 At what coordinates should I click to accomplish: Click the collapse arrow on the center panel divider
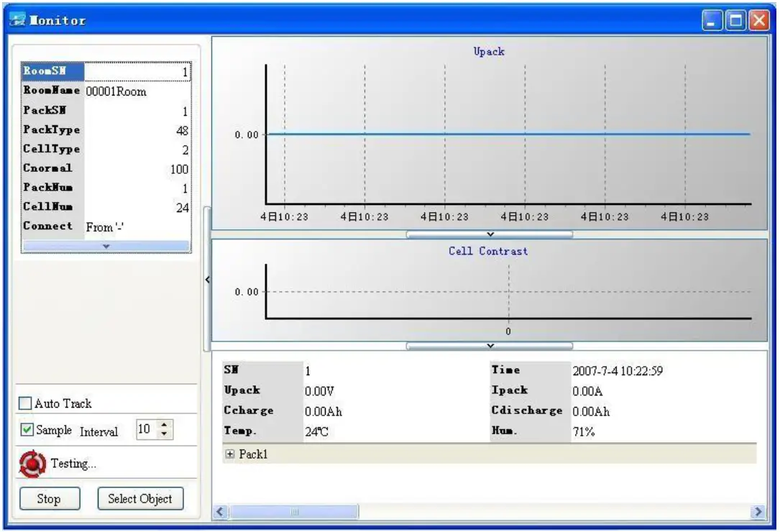coord(207,280)
